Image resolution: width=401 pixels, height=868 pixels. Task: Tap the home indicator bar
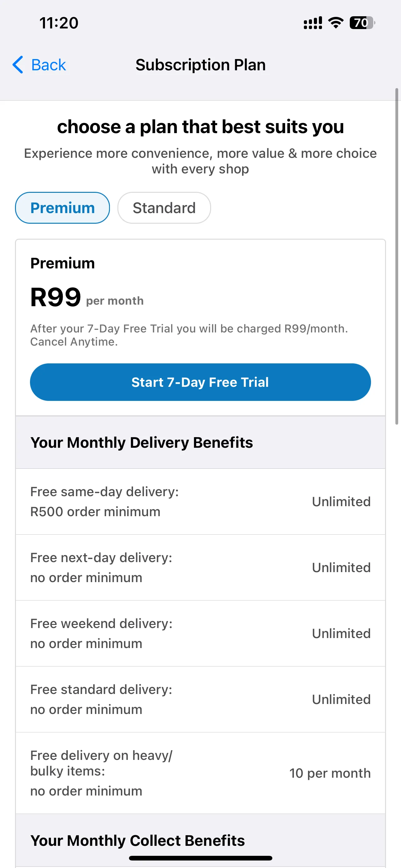tap(200, 858)
